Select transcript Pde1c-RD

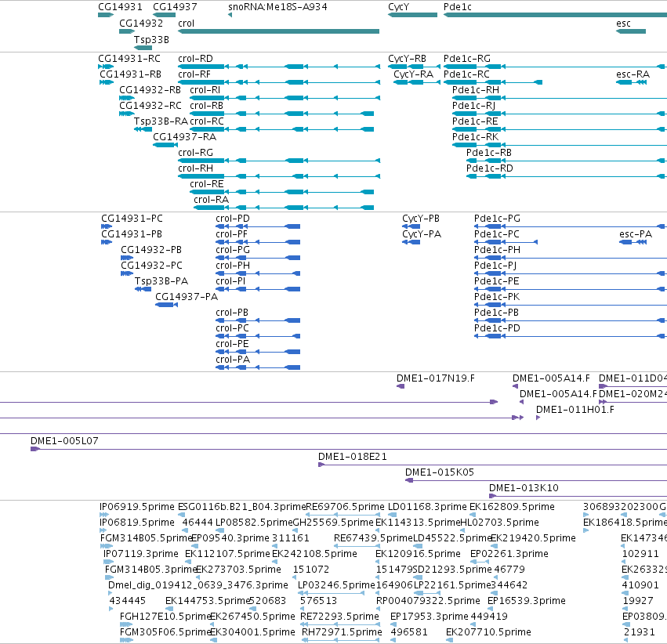coord(567,176)
